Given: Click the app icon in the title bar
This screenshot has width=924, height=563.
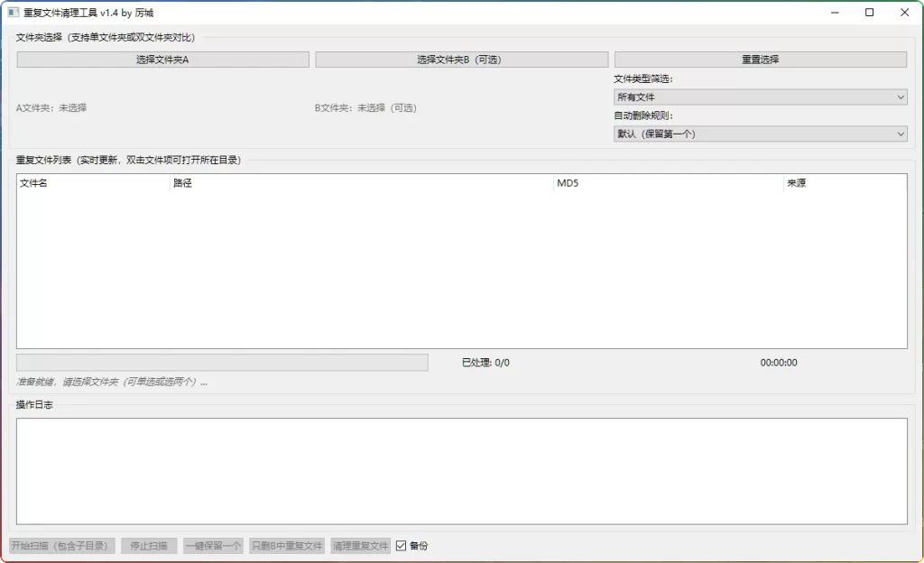Looking at the screenshot, I should pos(13,13).
